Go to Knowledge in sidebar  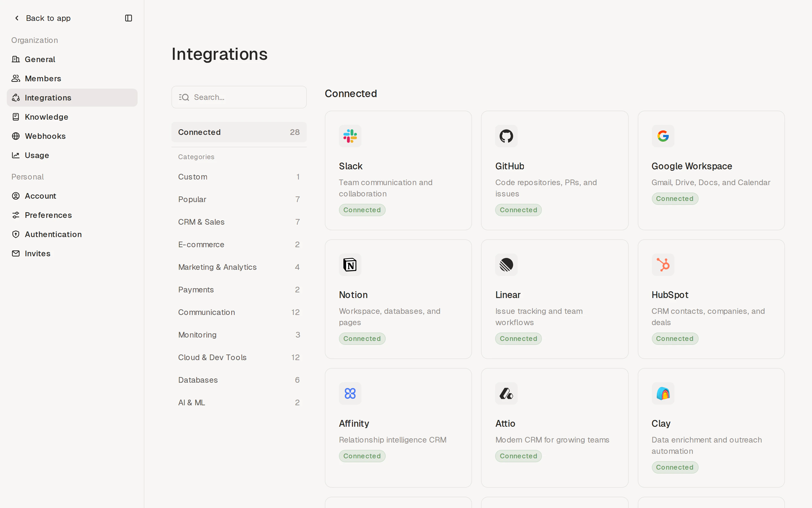72,117
